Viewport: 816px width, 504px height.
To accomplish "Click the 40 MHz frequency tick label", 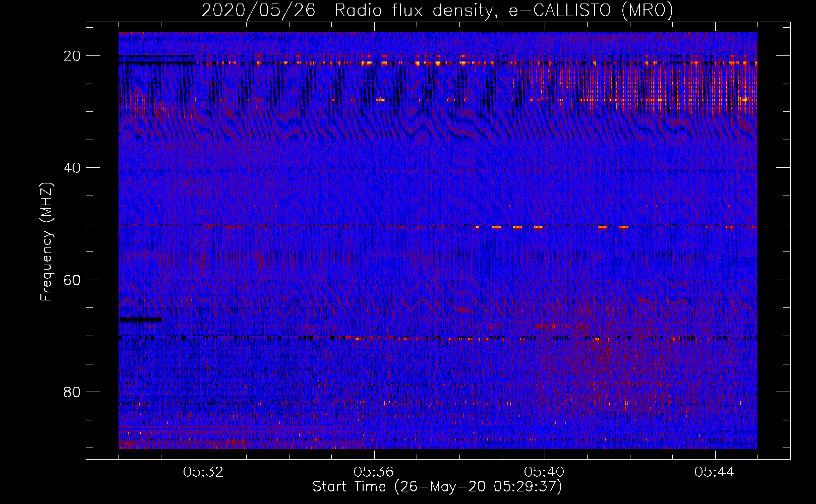I will [x=73, y=168].
